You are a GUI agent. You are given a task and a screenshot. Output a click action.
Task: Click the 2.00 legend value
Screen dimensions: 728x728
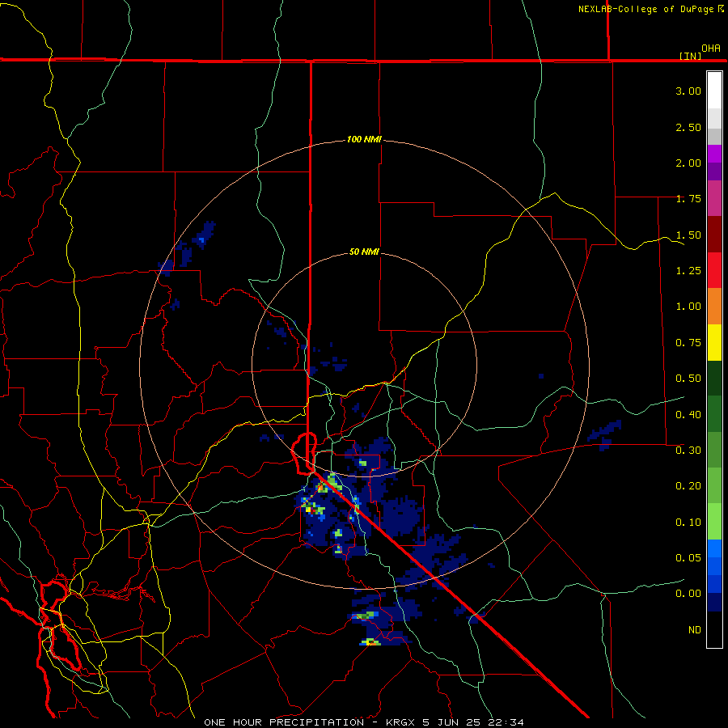(x=688, y=163)
